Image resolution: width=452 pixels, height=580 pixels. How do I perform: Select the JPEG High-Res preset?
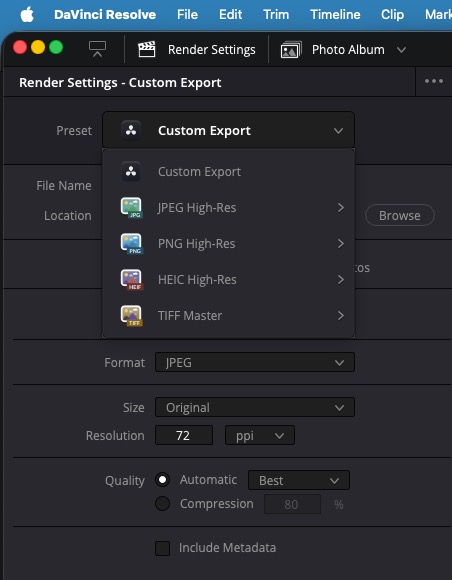click(x=228, y=208)
